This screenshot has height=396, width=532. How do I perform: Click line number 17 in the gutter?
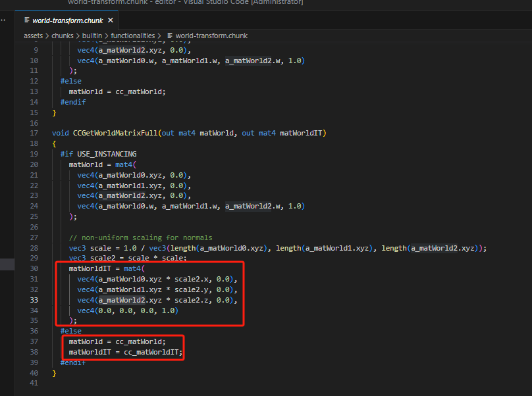(34, 133)
